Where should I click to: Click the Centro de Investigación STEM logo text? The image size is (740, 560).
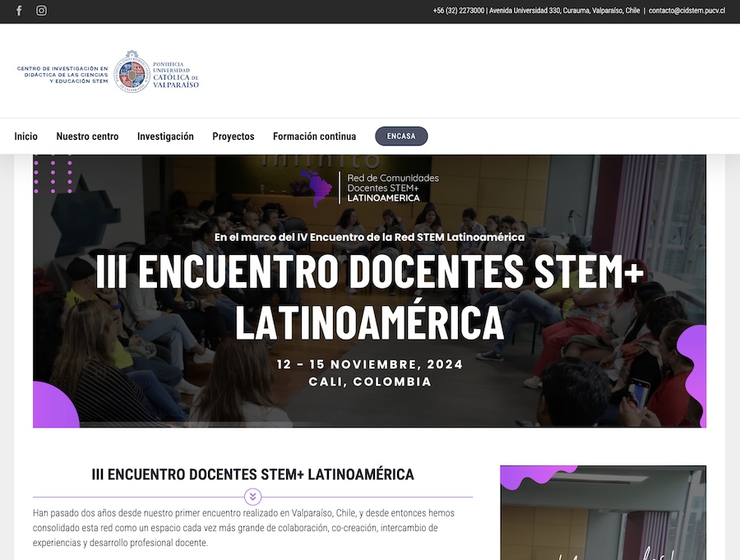coord(62,75)
